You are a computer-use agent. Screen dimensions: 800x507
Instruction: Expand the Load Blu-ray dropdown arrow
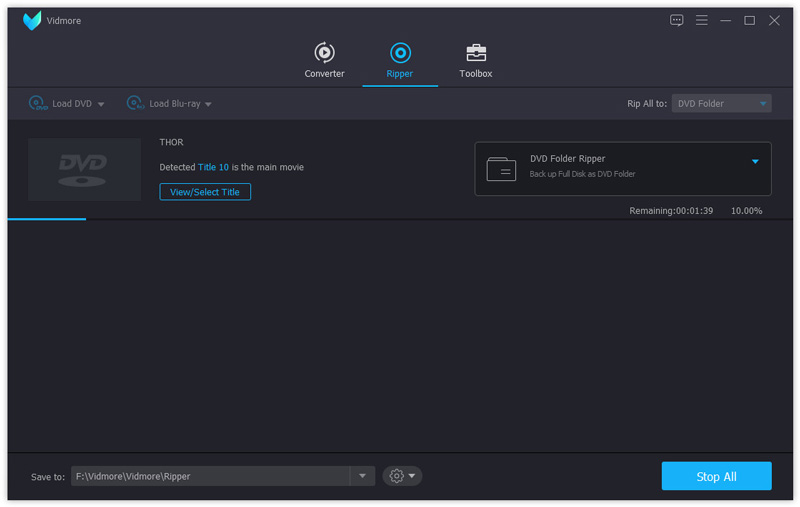(208, 104)
